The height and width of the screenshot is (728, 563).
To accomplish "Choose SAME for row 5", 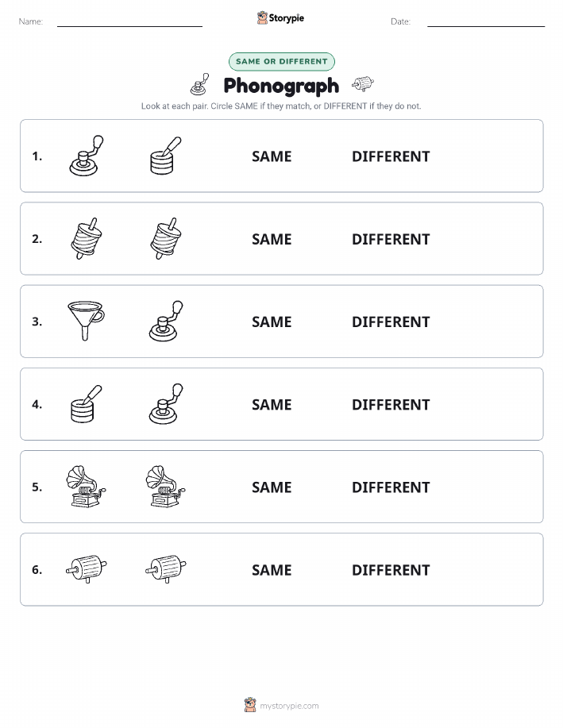I will [272, 487].
